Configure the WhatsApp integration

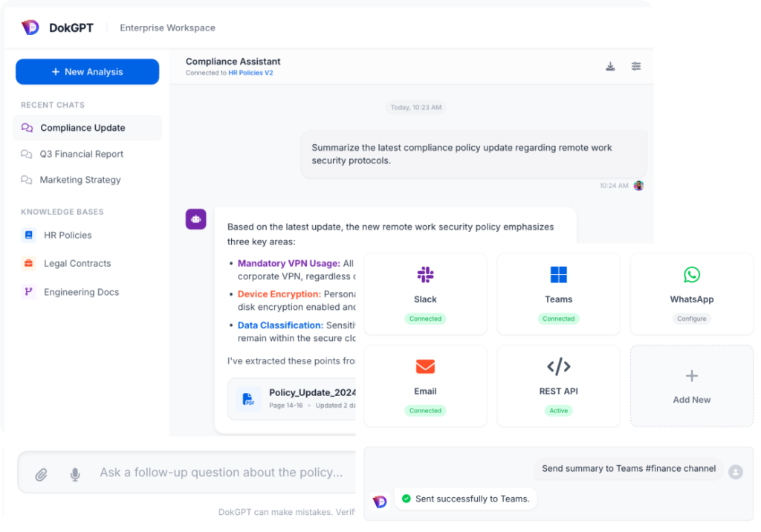(x=691, y=318)
